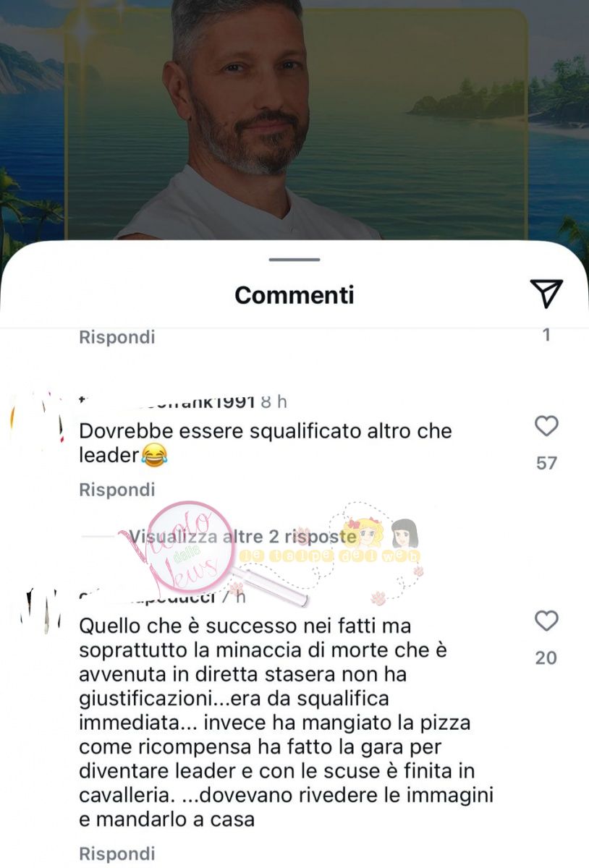Open the like count 20

(546, 658)
